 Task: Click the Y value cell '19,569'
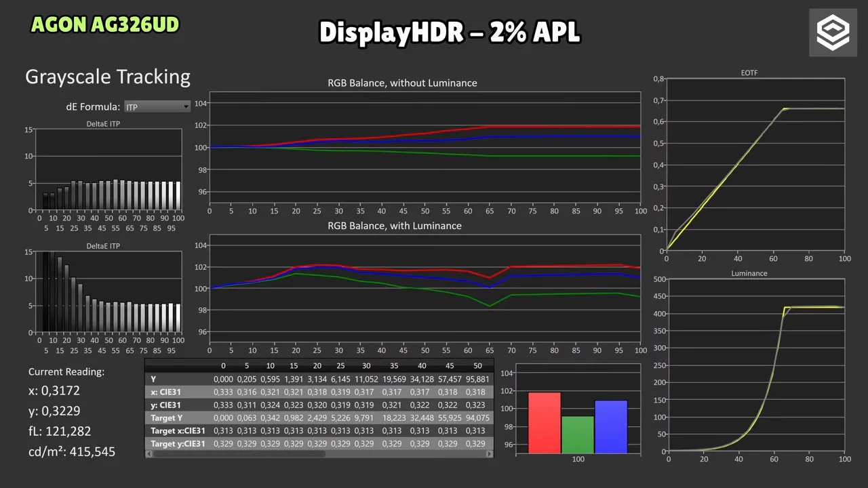point(394,380)
